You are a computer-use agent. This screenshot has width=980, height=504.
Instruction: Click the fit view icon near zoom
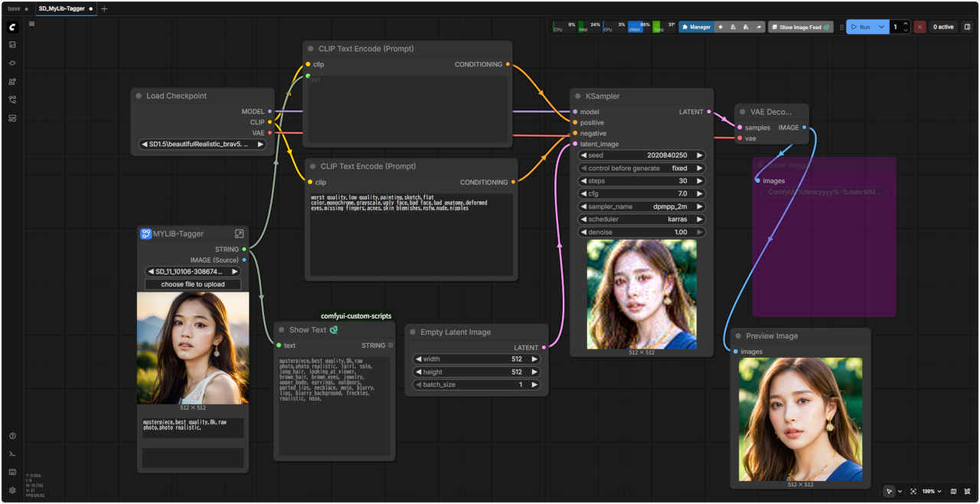pos(913,491)
